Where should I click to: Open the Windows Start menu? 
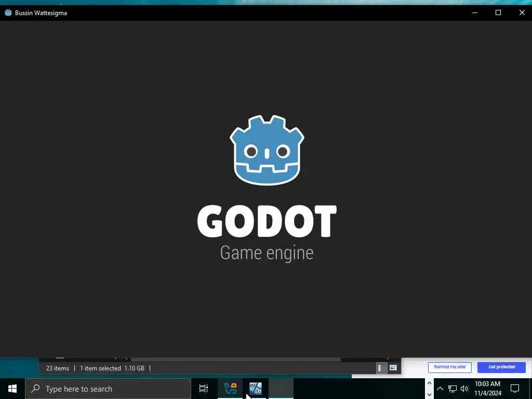coord(12,389)
